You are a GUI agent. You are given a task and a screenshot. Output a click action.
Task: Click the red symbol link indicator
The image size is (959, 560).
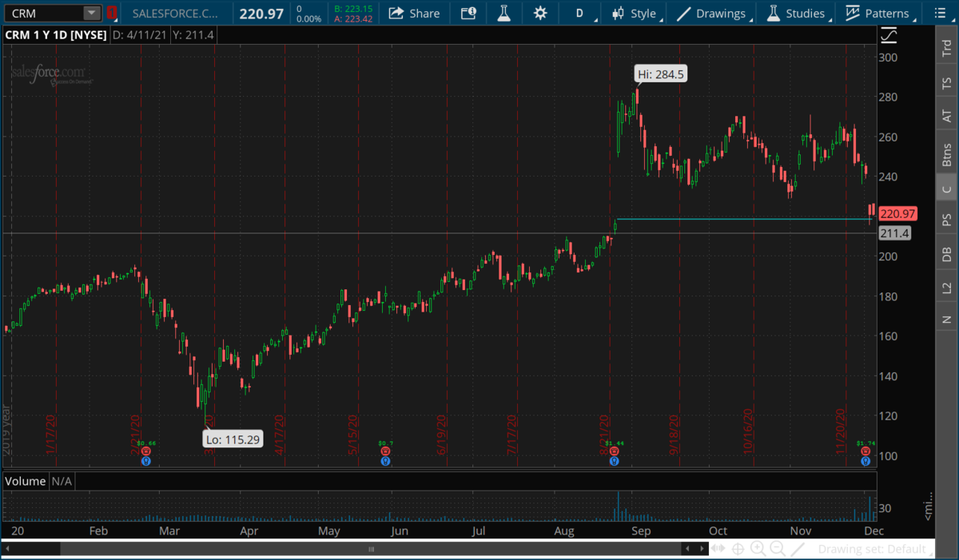pyautogui.click(x=112, y=13)
